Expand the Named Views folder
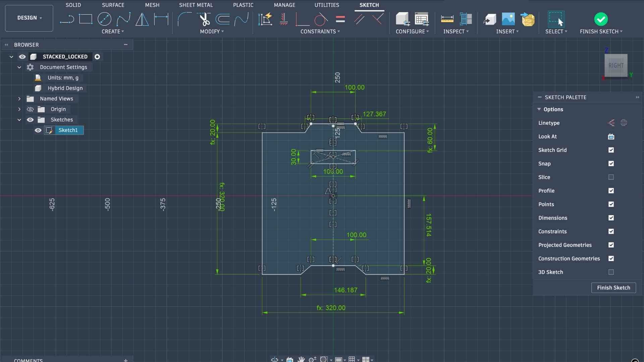The width and height of the screenshot is (644, 362). click(x=19, y=99)
